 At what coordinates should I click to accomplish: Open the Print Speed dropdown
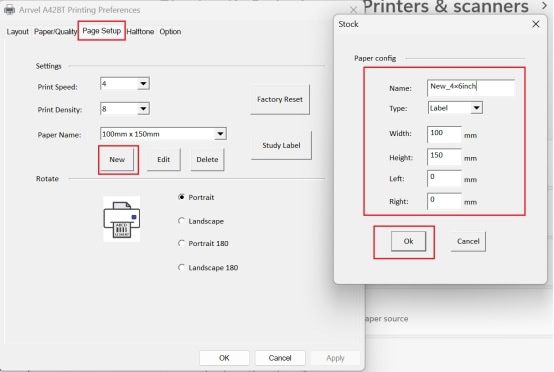pyautogui.click(x=143, y=84)
